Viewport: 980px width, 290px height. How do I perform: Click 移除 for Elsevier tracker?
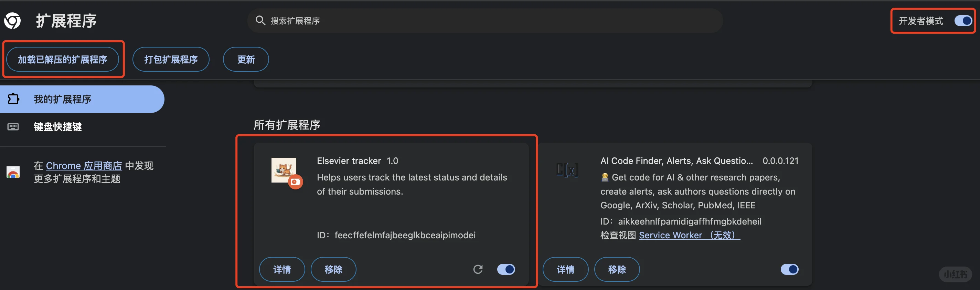coord(334,269)
